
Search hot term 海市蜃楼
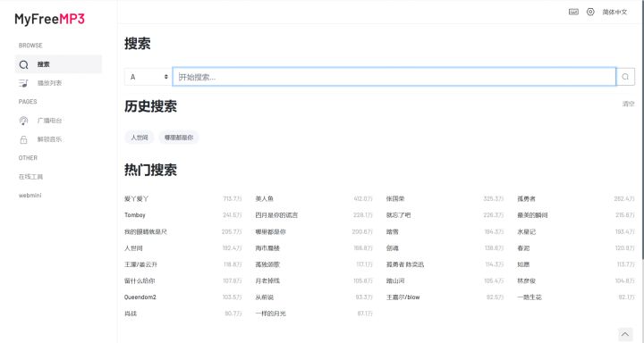(267, 248)
